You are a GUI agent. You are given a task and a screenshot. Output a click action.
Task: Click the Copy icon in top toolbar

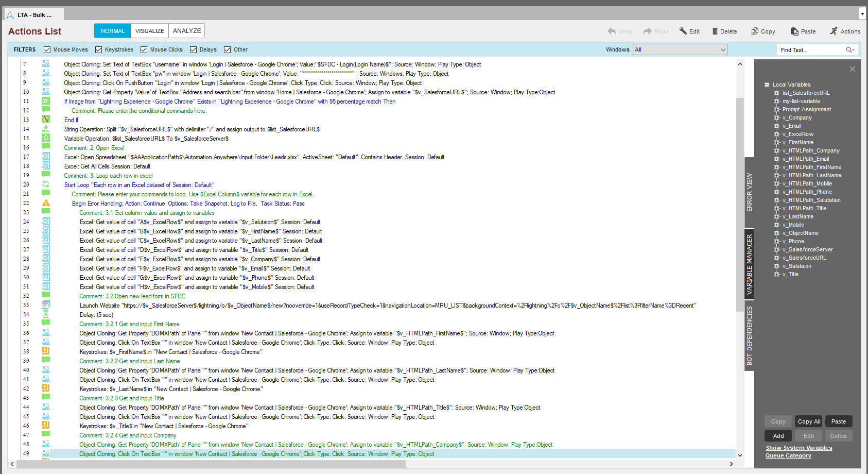[x=755, y=31]
